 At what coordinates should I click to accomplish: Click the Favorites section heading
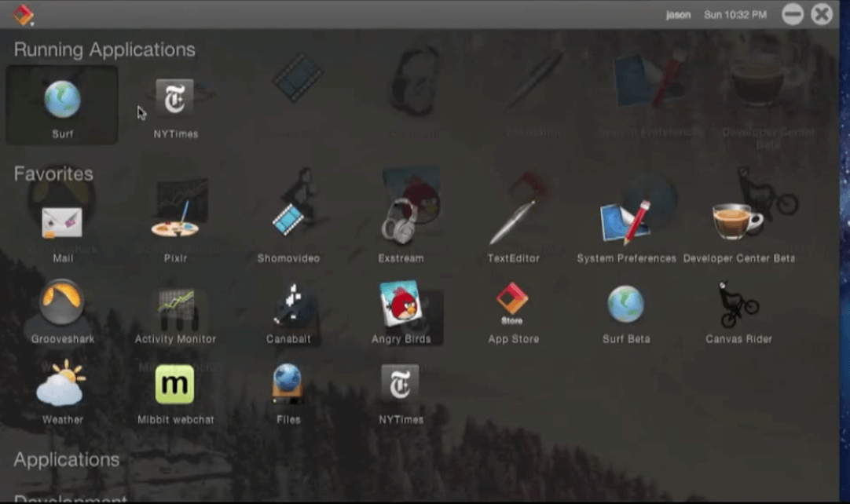[x=53, y=174]
